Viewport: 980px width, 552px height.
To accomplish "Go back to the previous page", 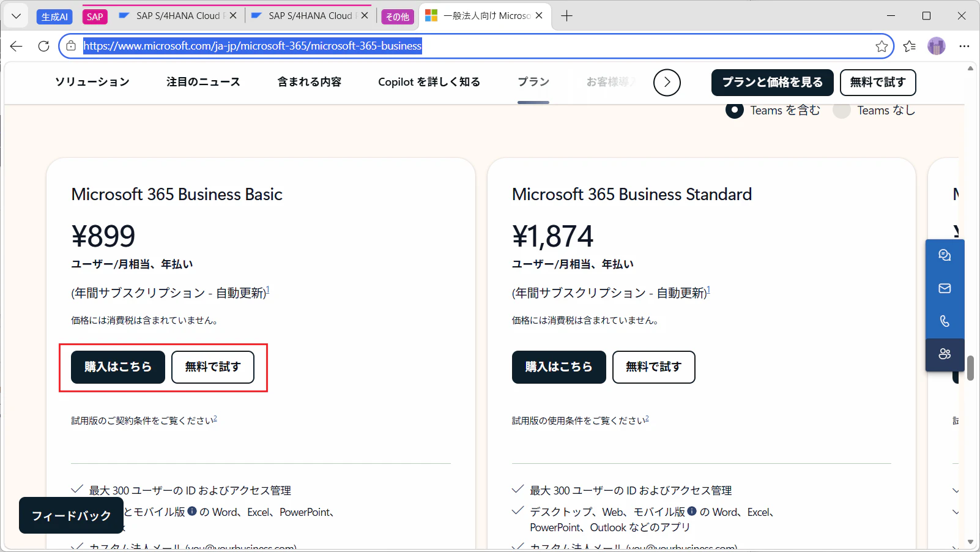I will click(x=17, y=46).
